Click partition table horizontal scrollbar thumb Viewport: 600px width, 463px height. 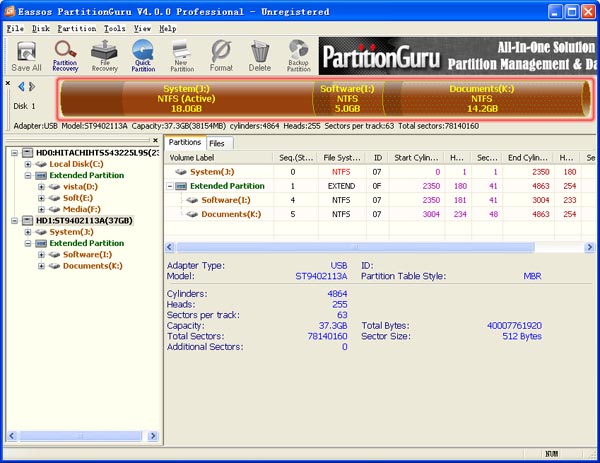point(355,247)
